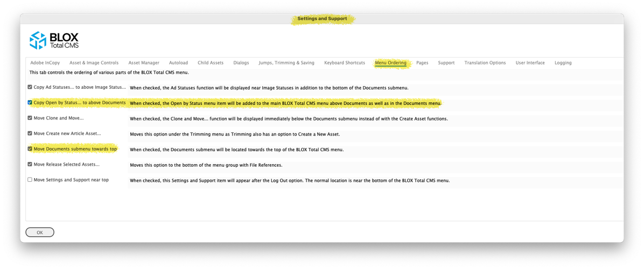Open the User Interface tab
This screenshot has height=269, width=644.
pyautogui.click(x=530, y=63)
